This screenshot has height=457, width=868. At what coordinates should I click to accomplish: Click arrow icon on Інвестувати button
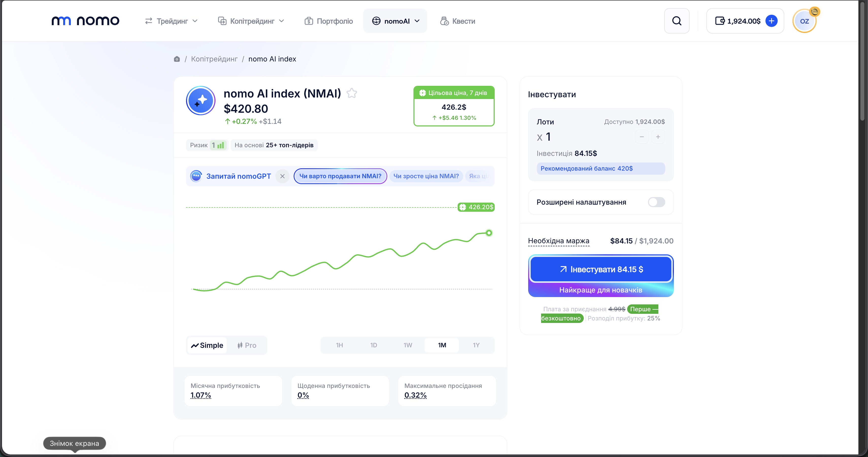tap(563, 269)
